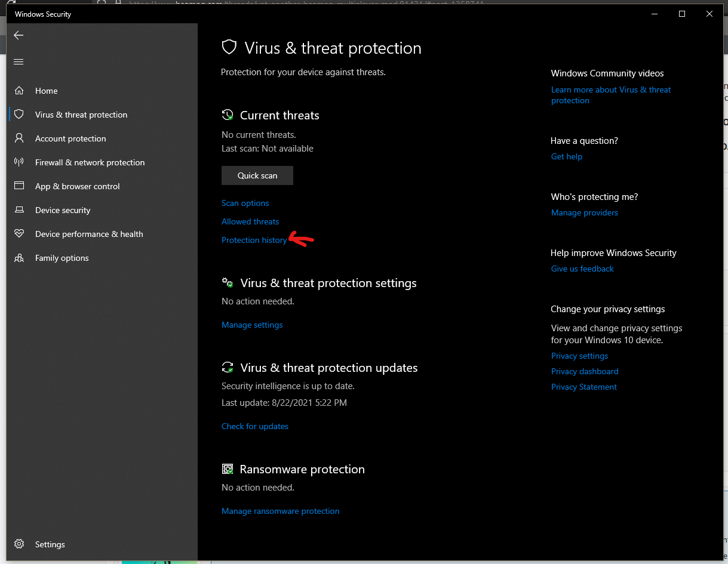Click the back arrow icon
The width and height of the screenshot is (728, 564).
(x=19, y=36)
